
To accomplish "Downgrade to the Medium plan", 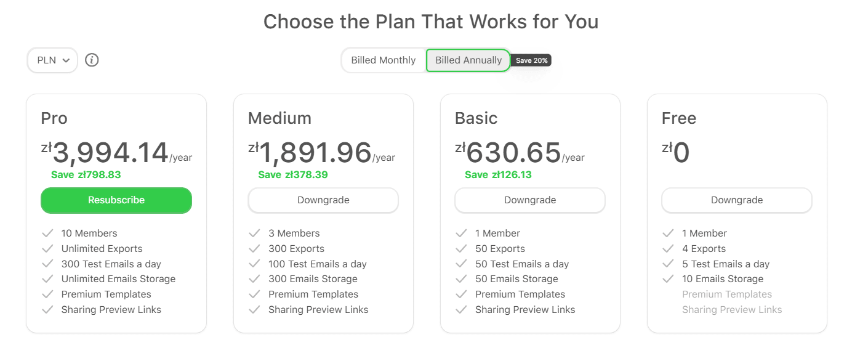I will [323, 200].
